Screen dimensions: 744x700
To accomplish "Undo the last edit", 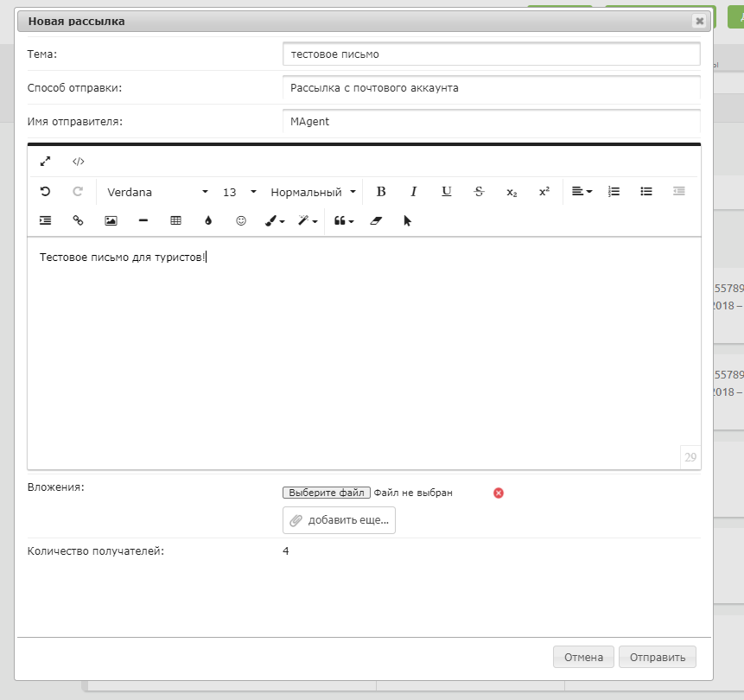I will pyautogui.click(x=45, y=192).
